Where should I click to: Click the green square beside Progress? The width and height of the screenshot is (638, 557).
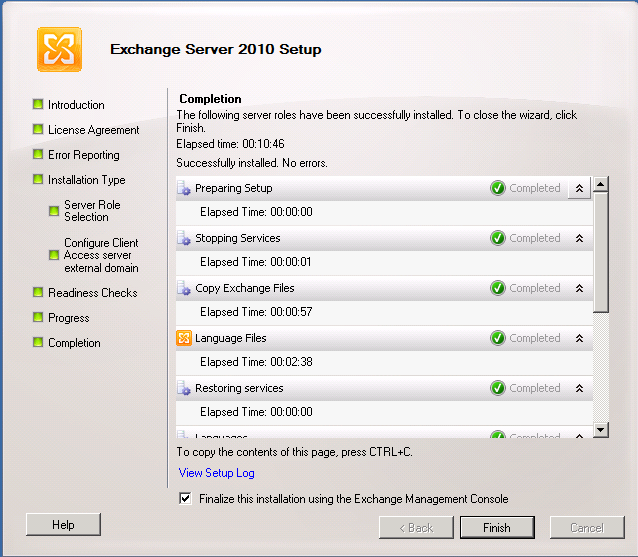coord(38,317)
